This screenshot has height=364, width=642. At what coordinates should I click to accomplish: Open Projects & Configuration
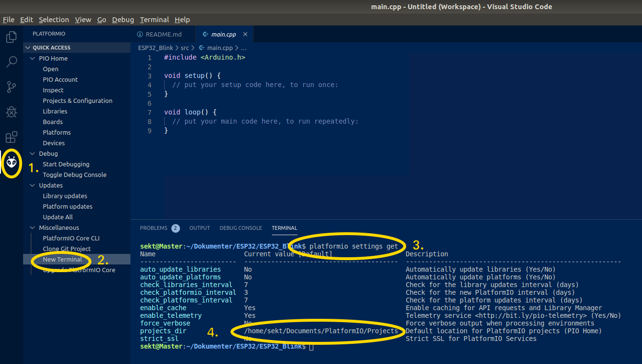point(77,100)
